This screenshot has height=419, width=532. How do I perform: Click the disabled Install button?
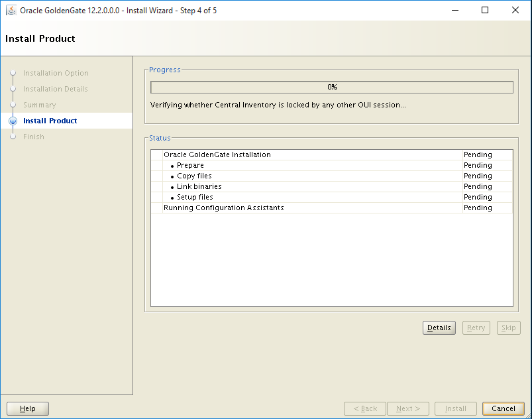pos(455,408)
